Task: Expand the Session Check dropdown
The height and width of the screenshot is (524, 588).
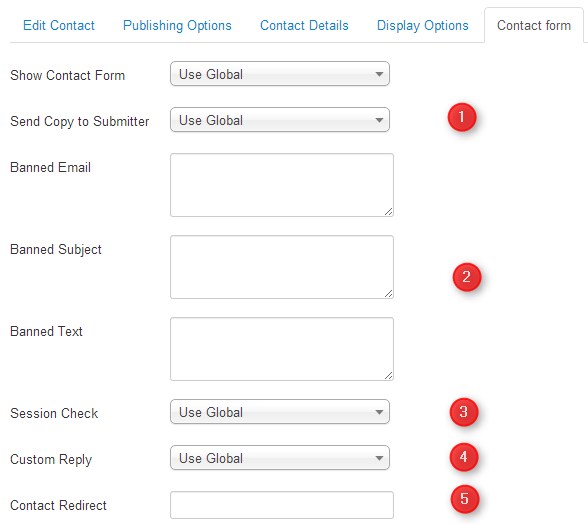Action: coord(280,412)
